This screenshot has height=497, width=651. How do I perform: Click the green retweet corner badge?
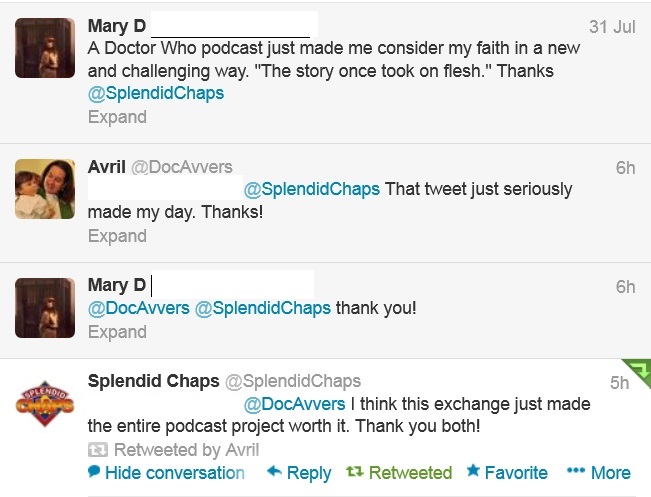(637, 372)
